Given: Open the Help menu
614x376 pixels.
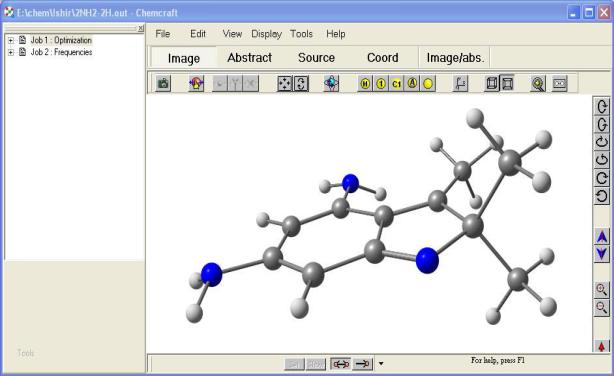Looking at the screenshot, I should click(336, 34).
